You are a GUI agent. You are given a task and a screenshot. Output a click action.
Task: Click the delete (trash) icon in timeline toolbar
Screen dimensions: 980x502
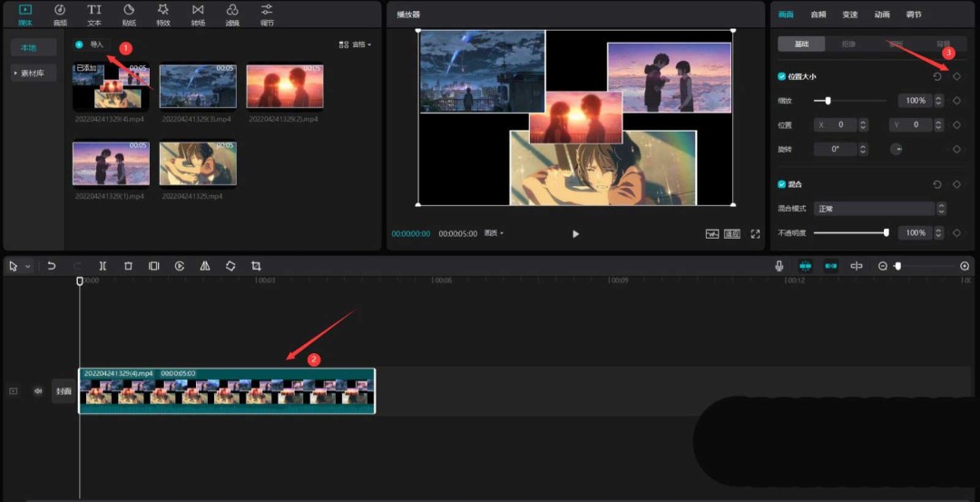pyautogui.click(x=128, y=266)
